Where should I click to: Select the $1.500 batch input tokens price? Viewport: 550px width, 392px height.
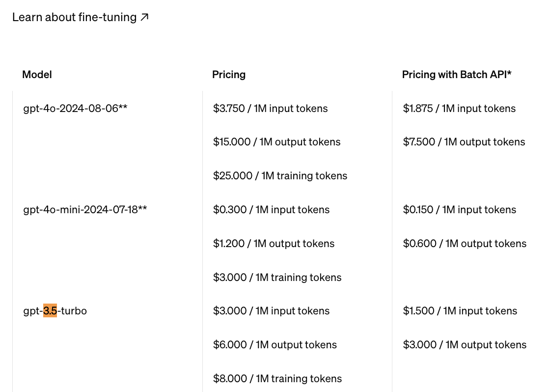point(460,311)
